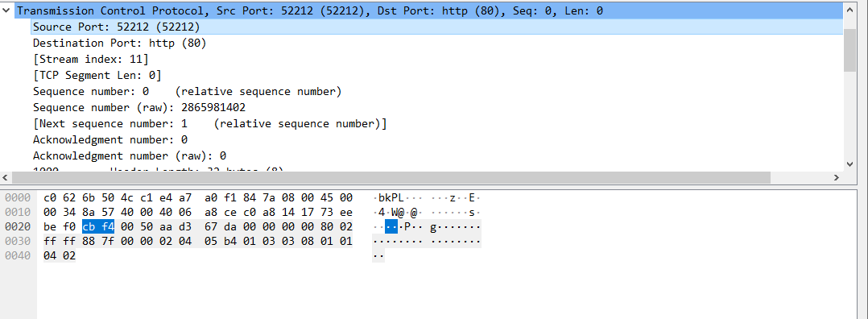The image size is (868, 319).
Task: Click the details pane scroll up arrow
Action: point(850,10)
